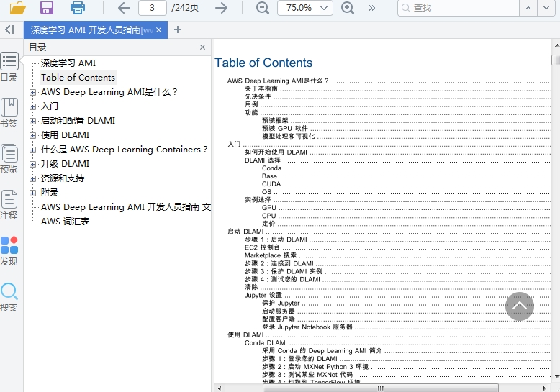Expand the 入门 outline node
Viewport: 560px width, 392px height.
pyautogui.click(x=32, y=106)
